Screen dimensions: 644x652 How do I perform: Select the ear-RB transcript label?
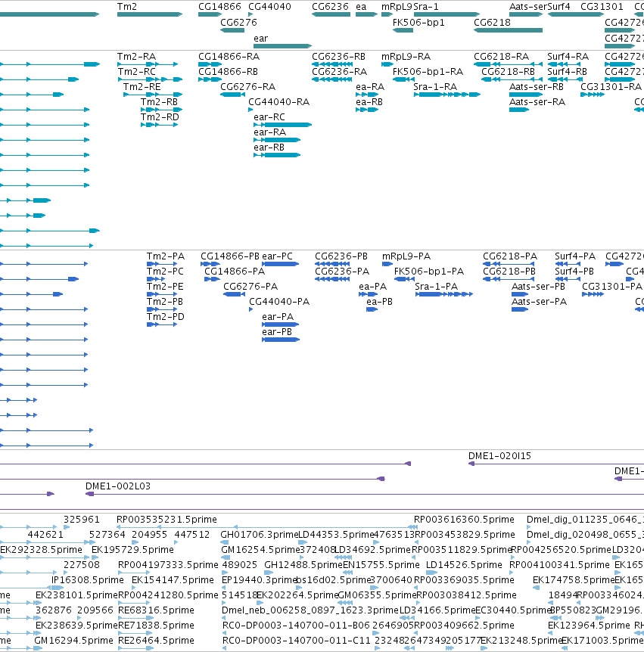coord(269,147)
